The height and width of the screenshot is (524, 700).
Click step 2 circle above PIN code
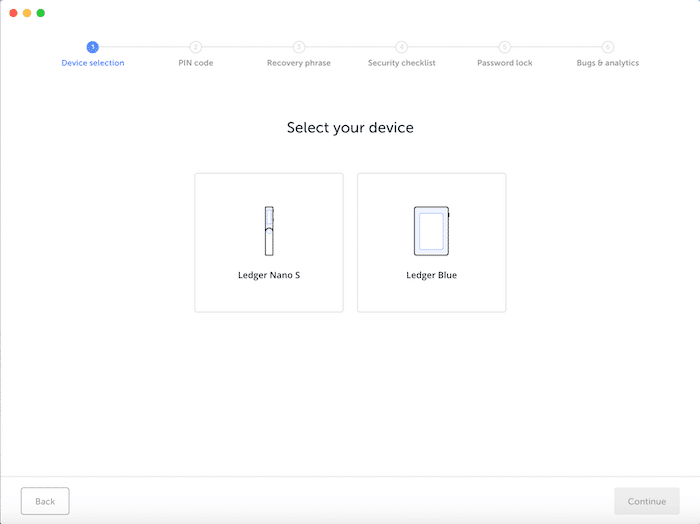[196, 47]
